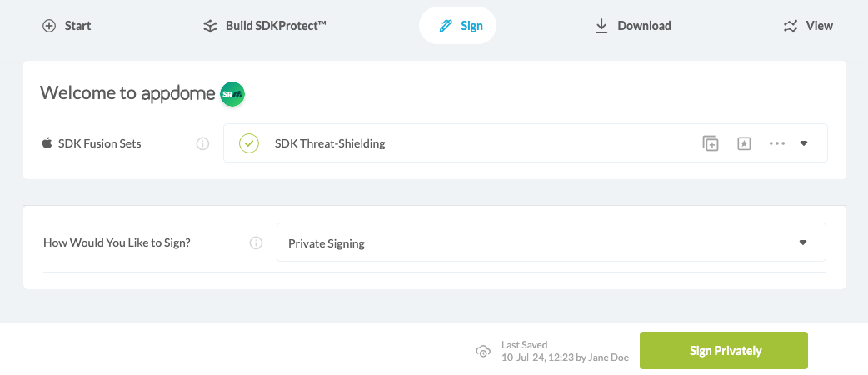The width and height of the screenshot is (868, 375).
Task: Switch to the Build SDKProtect tab
Action: coord(265,26)
